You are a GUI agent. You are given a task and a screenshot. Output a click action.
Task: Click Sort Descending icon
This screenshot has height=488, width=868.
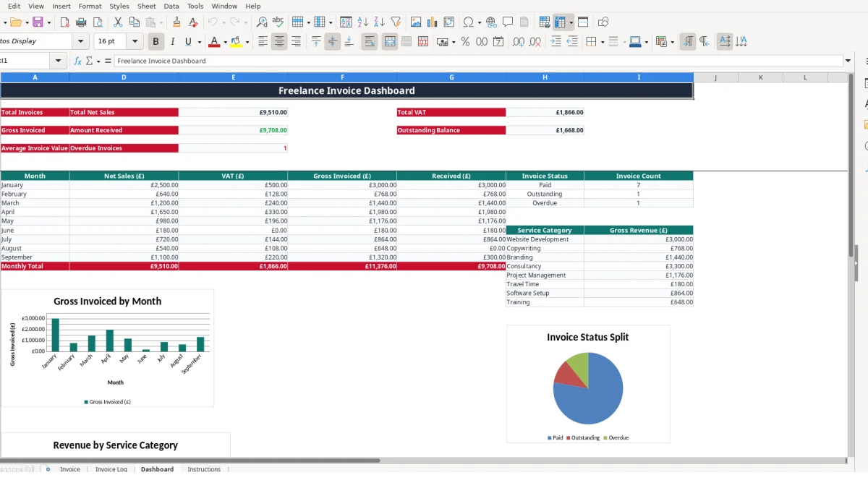pos(379,22)
